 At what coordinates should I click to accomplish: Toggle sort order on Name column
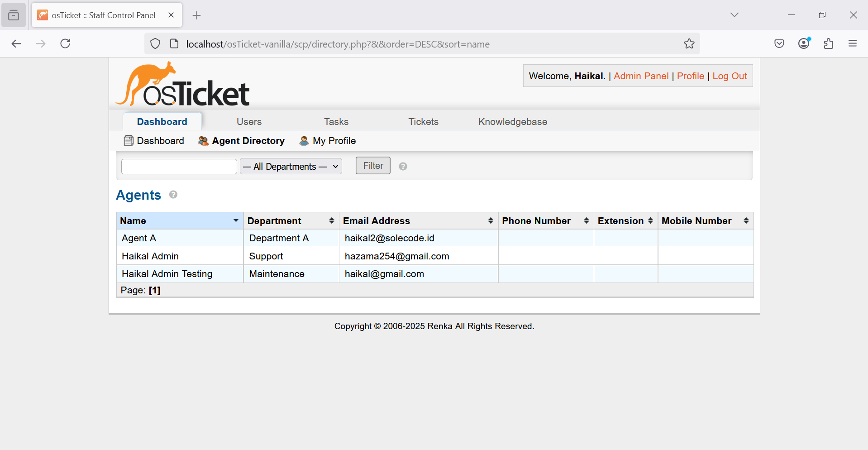179,221
